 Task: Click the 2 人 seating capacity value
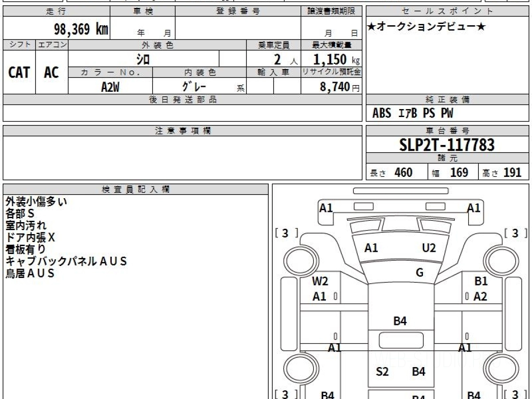click(285, 59)
